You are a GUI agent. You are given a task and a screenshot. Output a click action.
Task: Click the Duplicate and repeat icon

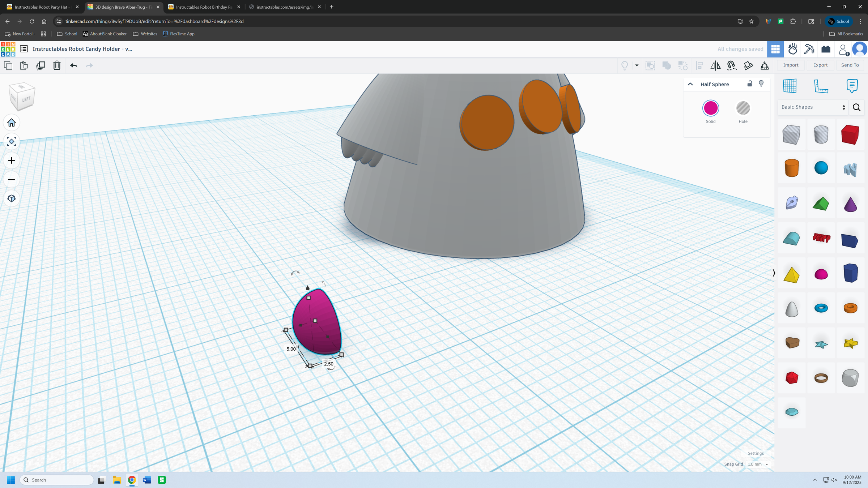pos(41,65)
